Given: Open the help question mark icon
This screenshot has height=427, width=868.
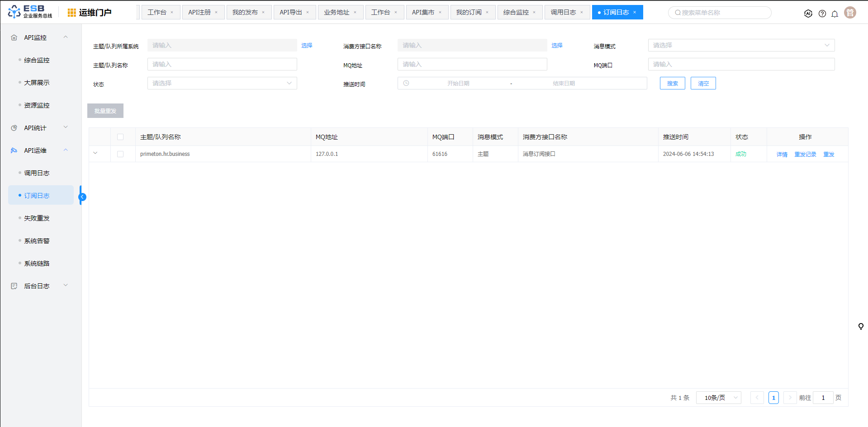Looking at the screenshot, I should (822, 14).
